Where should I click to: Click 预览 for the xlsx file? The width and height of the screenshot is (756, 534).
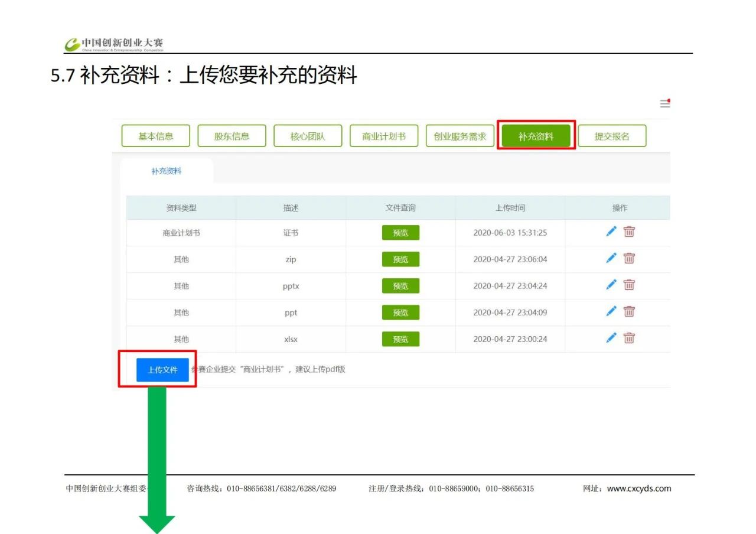(x=400, y=339)
